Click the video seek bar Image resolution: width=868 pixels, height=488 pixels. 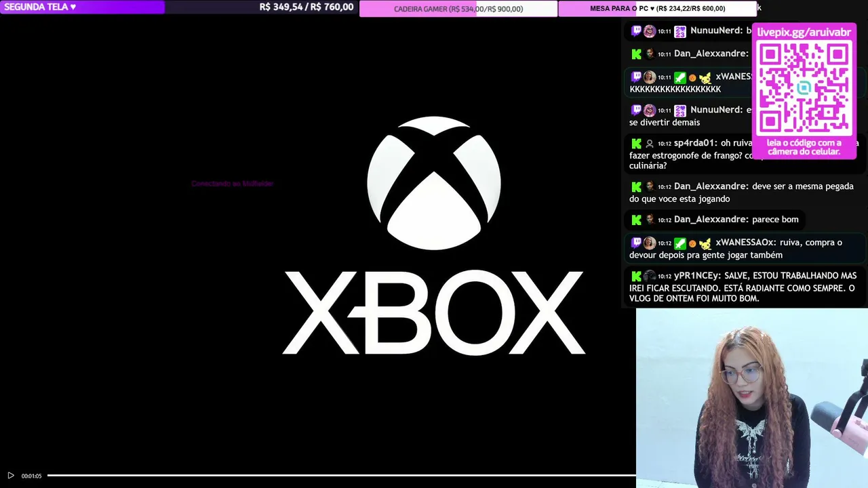click(x=342, y=476)
